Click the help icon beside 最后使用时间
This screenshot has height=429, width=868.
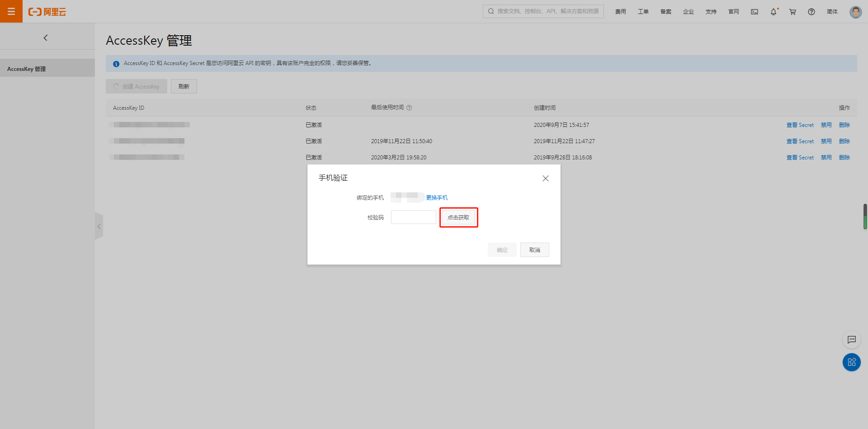[x=409, y=108]
